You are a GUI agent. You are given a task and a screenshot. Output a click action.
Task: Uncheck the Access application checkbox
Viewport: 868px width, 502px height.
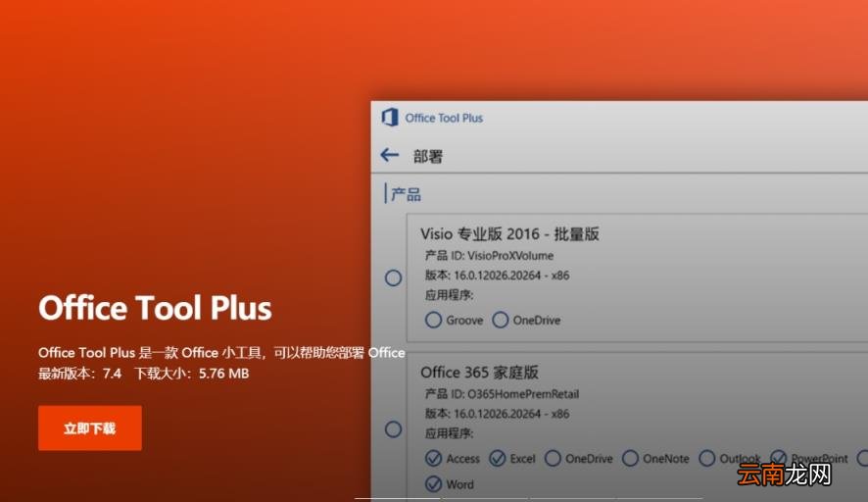click(x=433, y=458)
